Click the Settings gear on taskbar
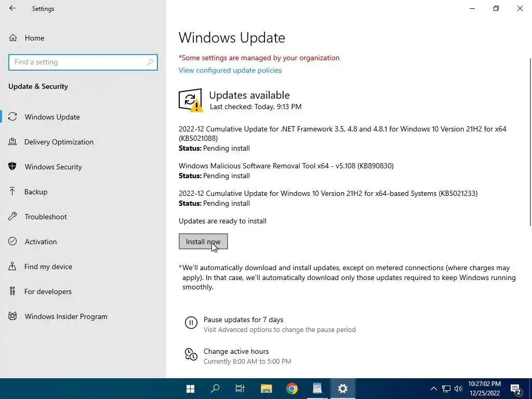Image resolution: width=532 pixels, height=399 pixels. click(x=343, y=389)
